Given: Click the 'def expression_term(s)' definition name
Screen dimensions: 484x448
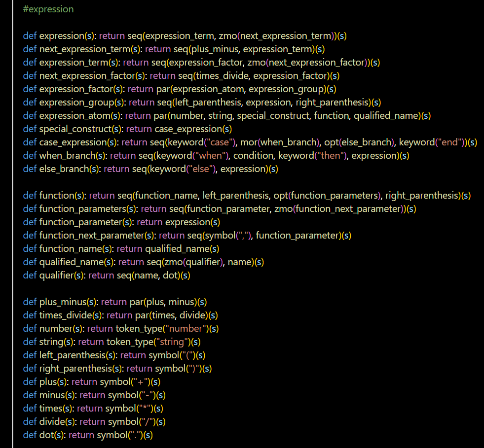Looking at the screenshot, I should coord(74,62).
